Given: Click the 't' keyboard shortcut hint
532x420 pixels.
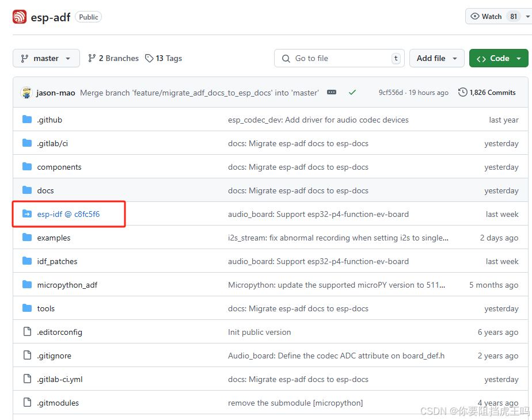Looking at the screenshot, I should point(396,58).
